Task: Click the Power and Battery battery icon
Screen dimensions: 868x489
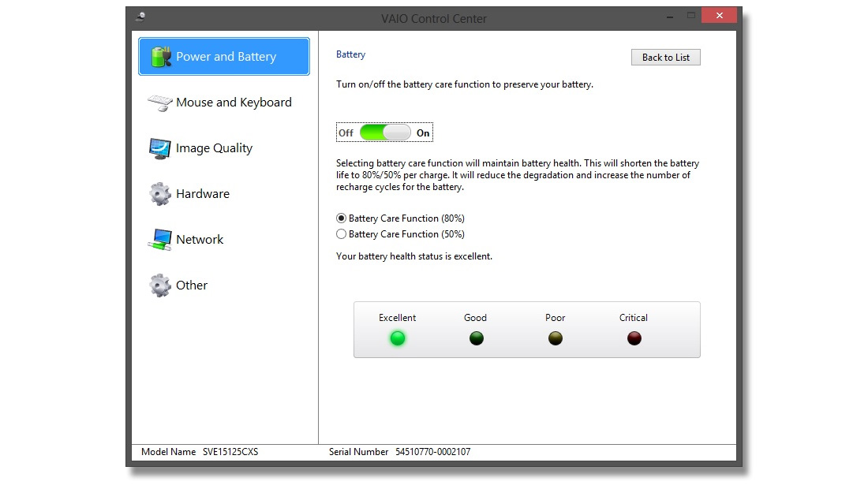Action: (x=160, y=57)
